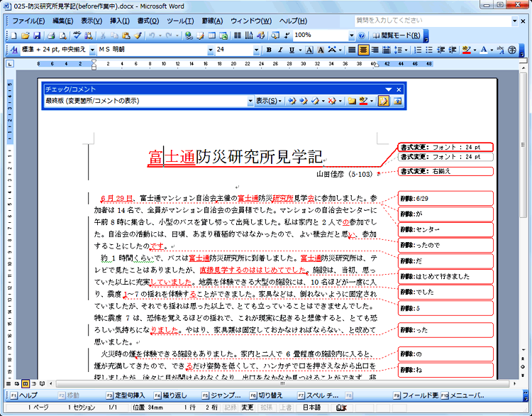Print the document using the printer icon
The image size is (532, 416).
pos(51,35)
